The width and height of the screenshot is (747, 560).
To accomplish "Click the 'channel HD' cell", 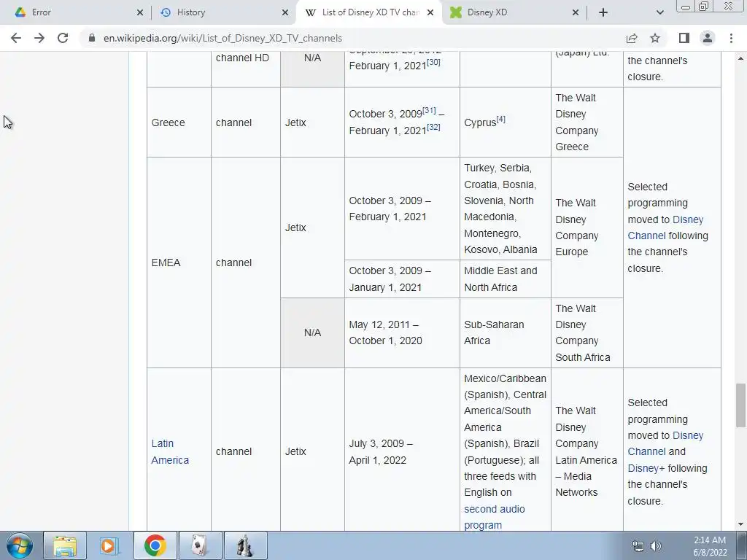I will [x=245, y=69].
